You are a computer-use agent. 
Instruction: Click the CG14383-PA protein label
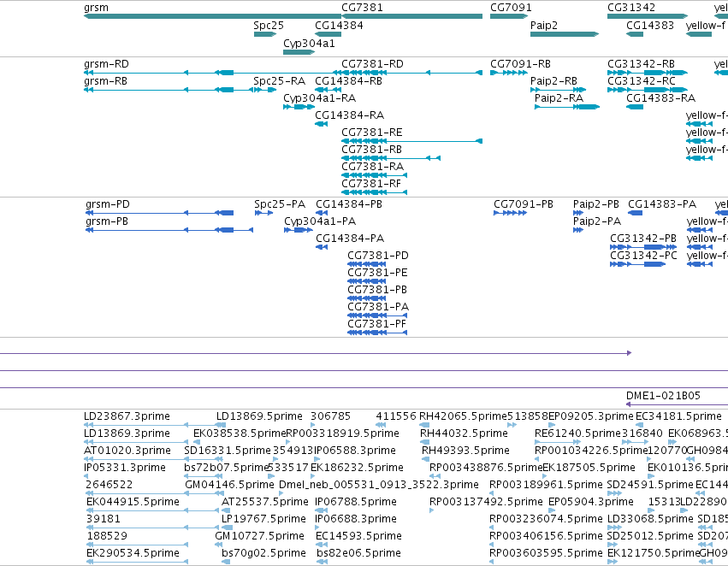coord(662,204)
